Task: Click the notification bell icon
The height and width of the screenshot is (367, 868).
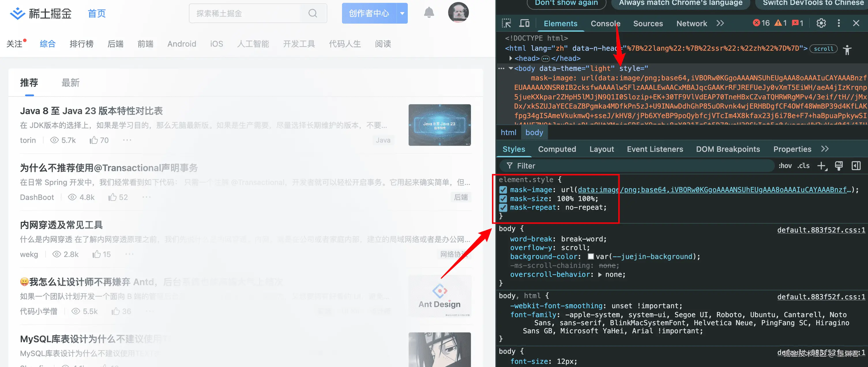Action: pos(429,13)
